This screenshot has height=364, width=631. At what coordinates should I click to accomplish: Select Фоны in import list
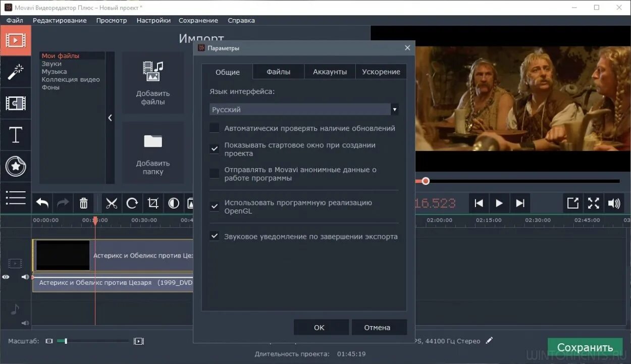pos(50,87)
